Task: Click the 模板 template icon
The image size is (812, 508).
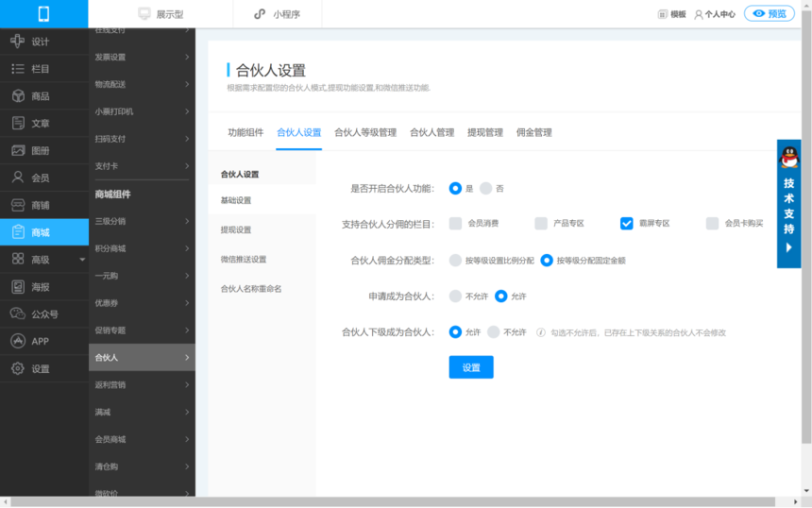Action: pos(662,14)
